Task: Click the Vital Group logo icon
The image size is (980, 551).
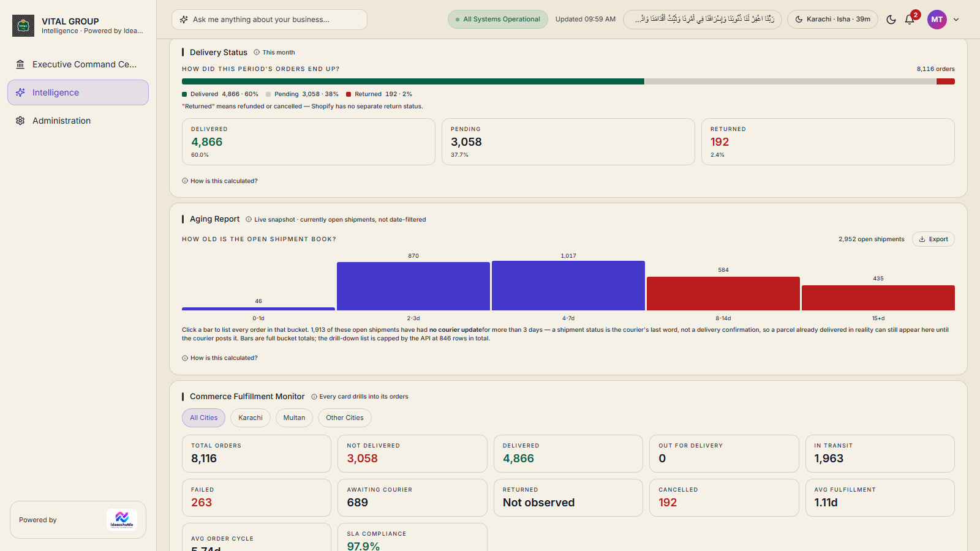Action: pyautogui.click(x=23, y=26)
